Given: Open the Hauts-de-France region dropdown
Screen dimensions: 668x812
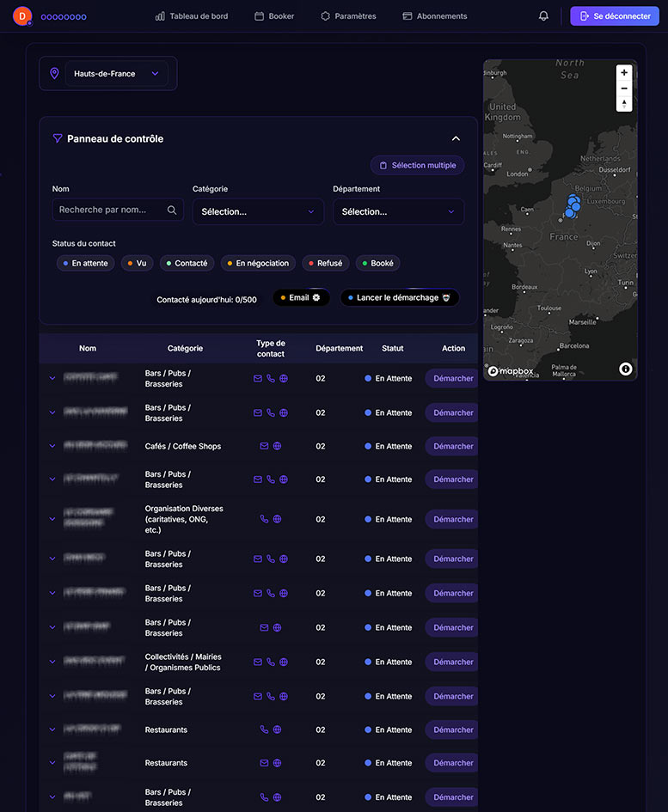Looking at the screenshot, I should tap(117, 74).
